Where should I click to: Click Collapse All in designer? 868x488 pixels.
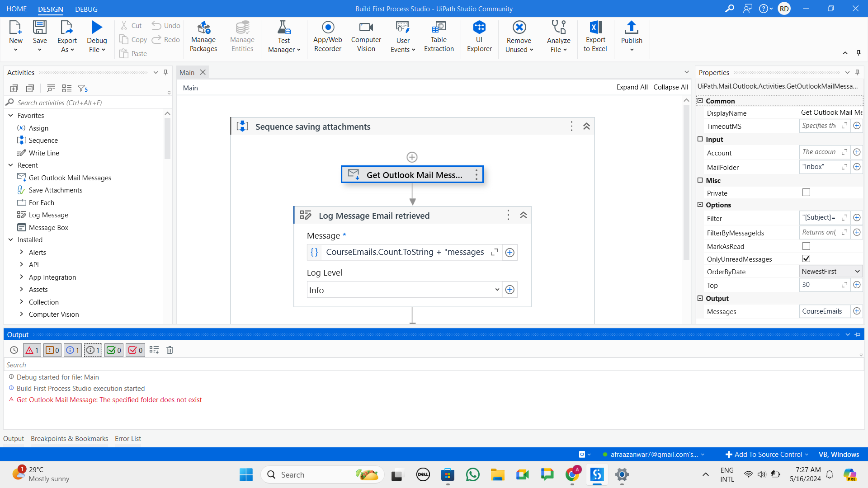point(670,87)
